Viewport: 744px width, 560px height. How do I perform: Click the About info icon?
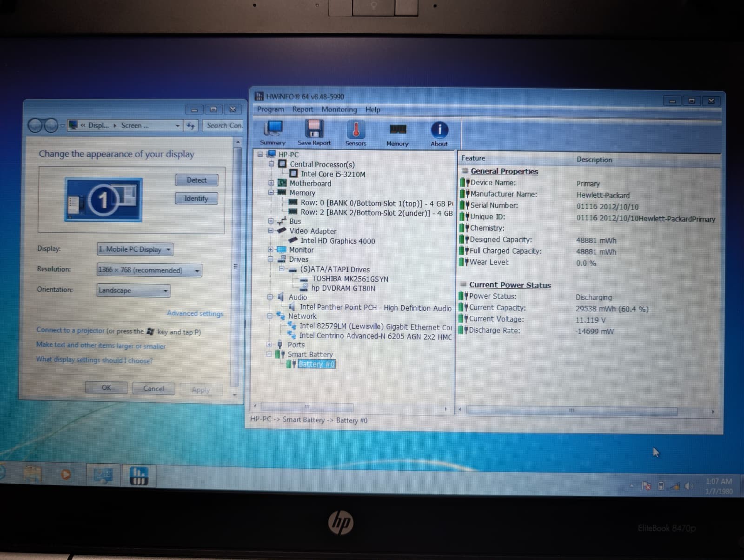point(439,133)
